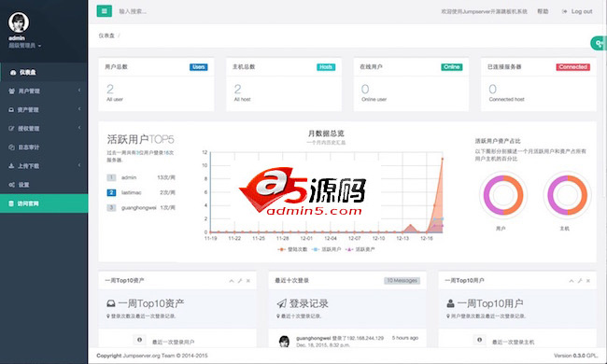Click the 用户 donut chart
The image size is (607, 364).
502,195
